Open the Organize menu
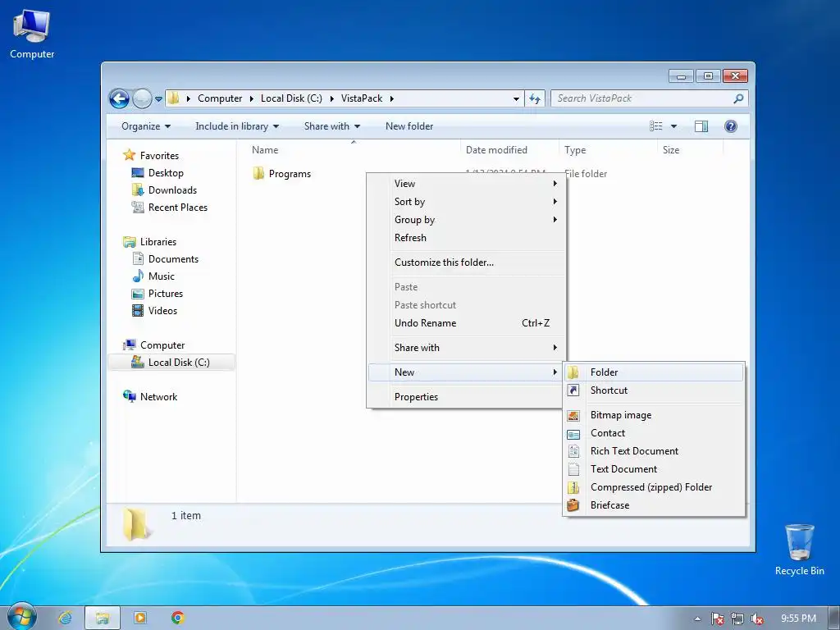 click(146, 126)
